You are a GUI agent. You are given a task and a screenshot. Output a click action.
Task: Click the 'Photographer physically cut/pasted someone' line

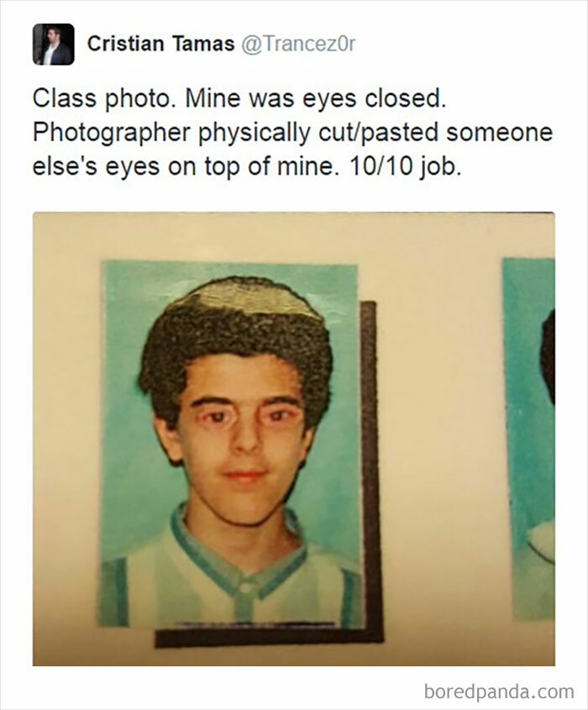292,133
